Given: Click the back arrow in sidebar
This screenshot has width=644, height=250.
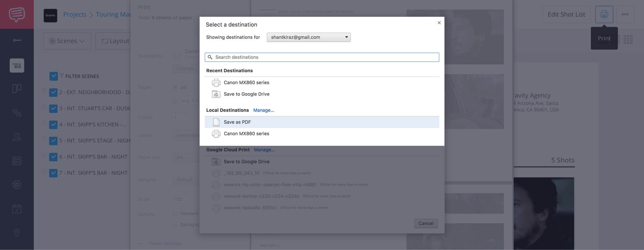Looking at the screenshot, I should coord(17,40).
